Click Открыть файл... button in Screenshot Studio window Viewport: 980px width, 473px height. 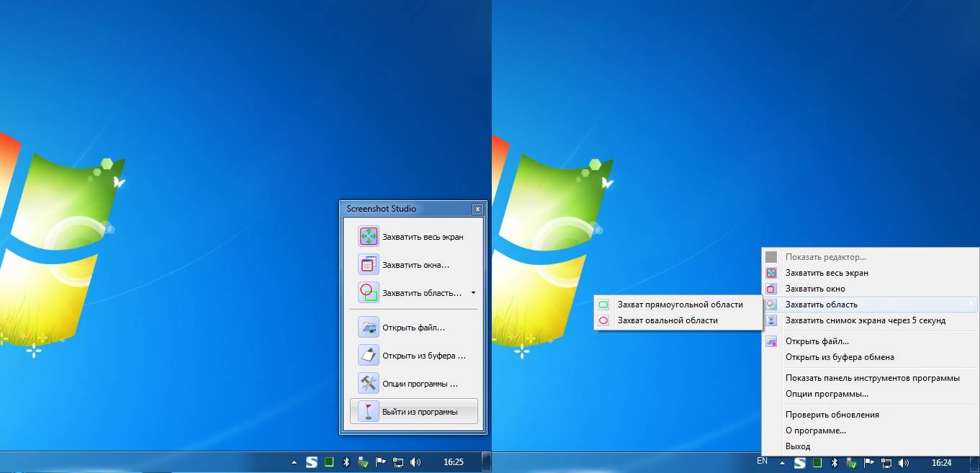point(413,327)
